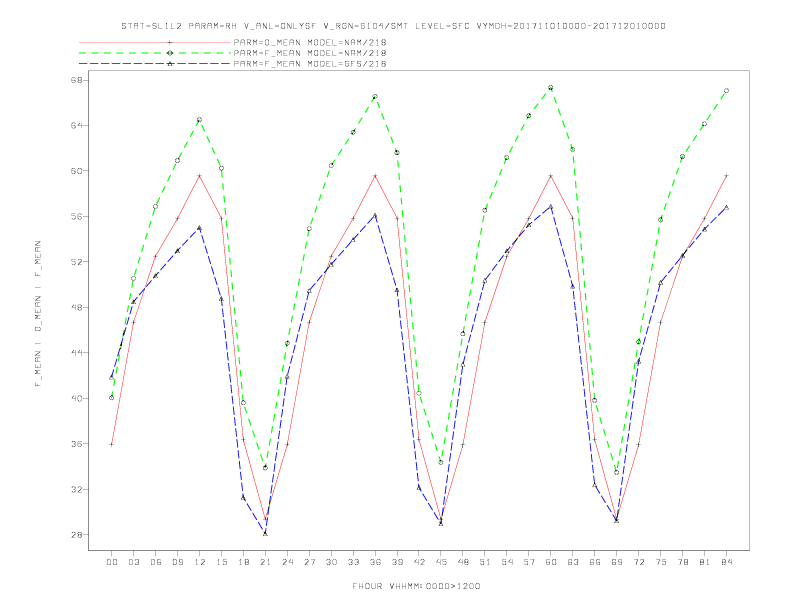The height and width of the screenshot is (612, 792).
Task: Click forecast hour 18 on the horizontal axis
Action: tap(243, 562)
